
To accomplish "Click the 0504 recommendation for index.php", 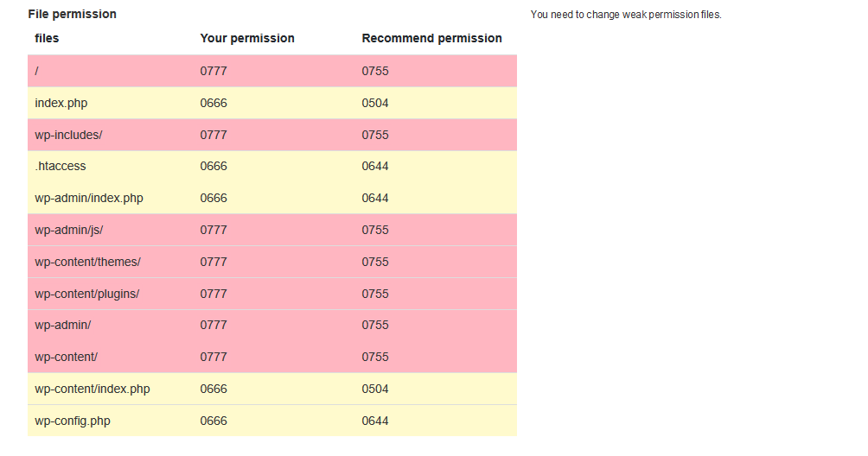I will click(x=375, y=103).
